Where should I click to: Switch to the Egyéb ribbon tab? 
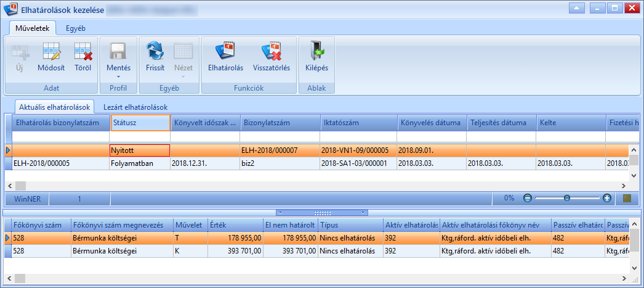coord(76,28)
